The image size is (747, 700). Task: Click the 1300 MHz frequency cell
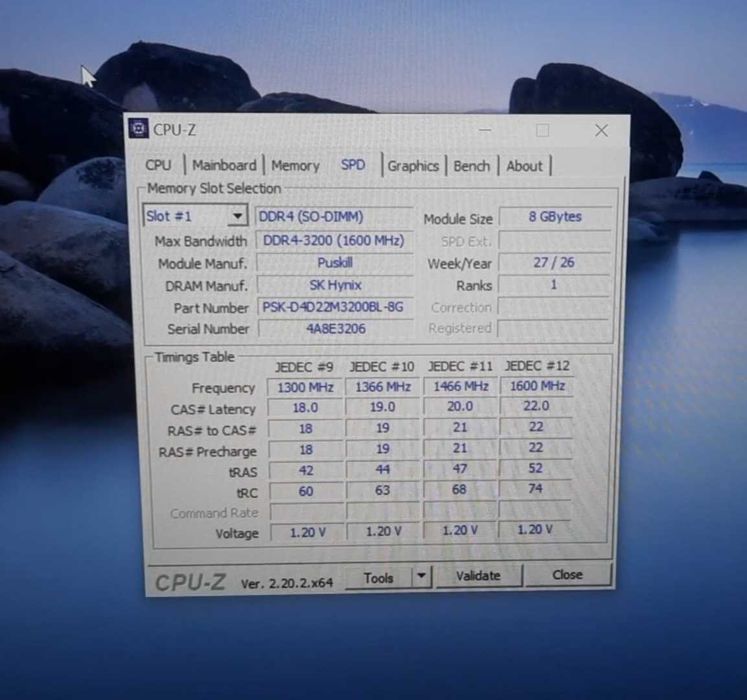coord(305,387)
